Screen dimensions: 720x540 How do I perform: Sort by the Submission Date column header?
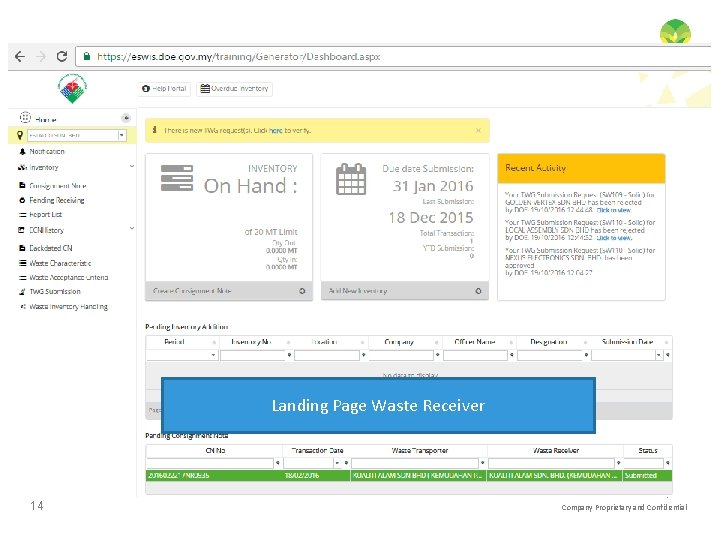[x=632, y=342]
